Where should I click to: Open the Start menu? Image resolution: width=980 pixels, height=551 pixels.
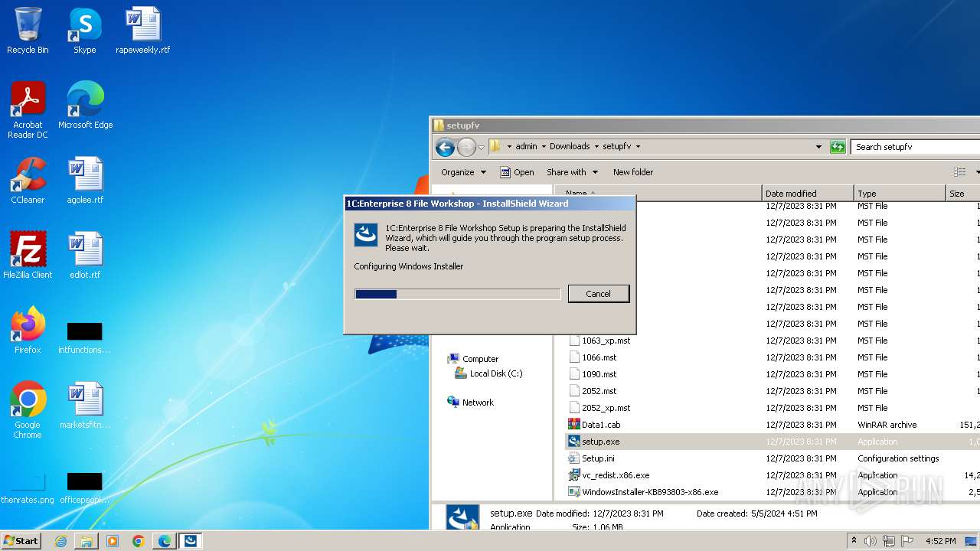[x=21, y=540]
